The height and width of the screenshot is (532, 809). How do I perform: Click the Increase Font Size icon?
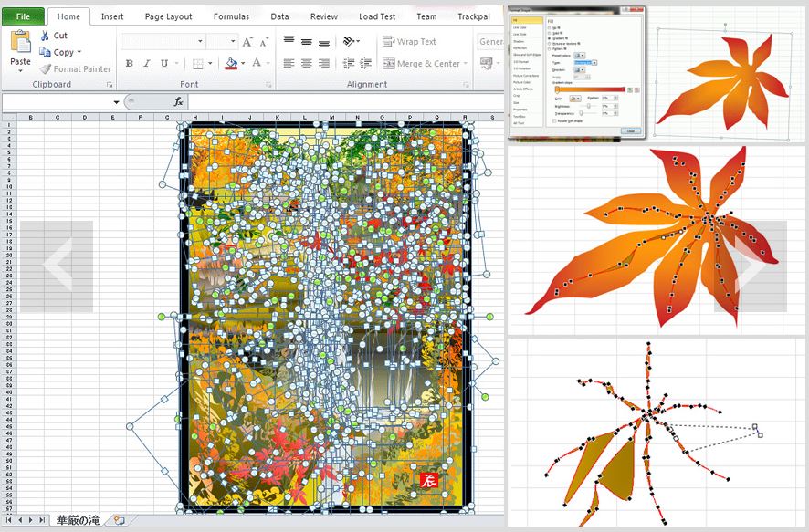click(247, 42)
